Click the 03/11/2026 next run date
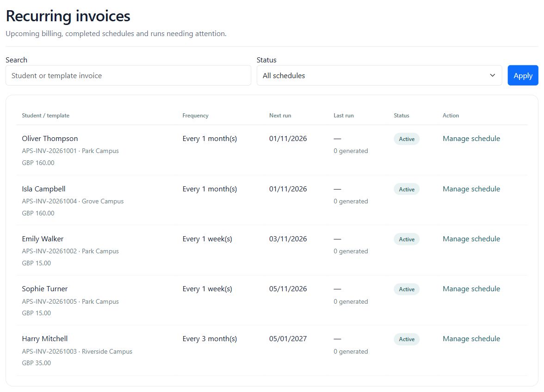 coord(288,239)
